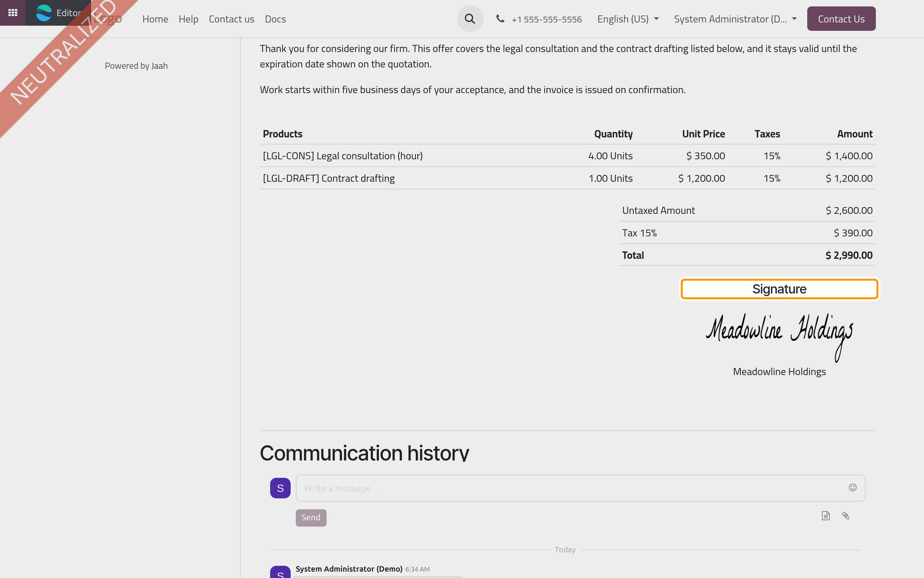Click the Tax 15% label
The height and width of the screenshot is (578, 924).
(x=639, y=233)
